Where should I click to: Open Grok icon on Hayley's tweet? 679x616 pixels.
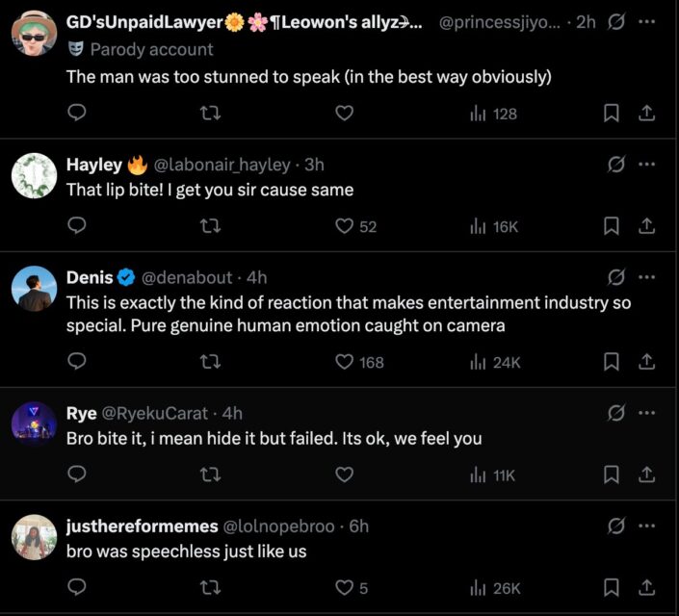pos(616,165)
